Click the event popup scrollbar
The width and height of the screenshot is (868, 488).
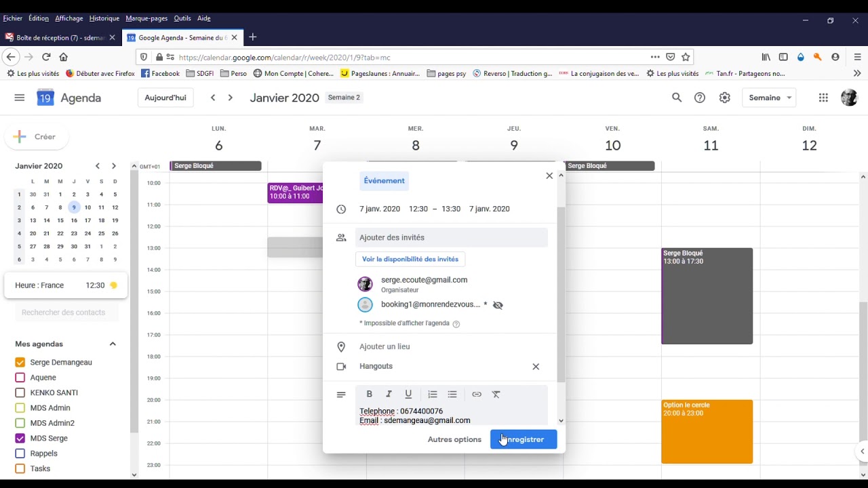pos(561,295)
